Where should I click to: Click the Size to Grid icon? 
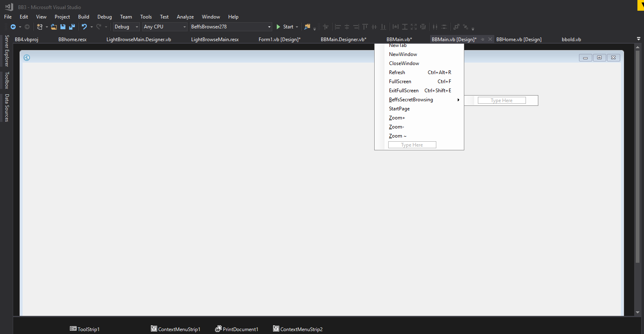click(423, 27)
